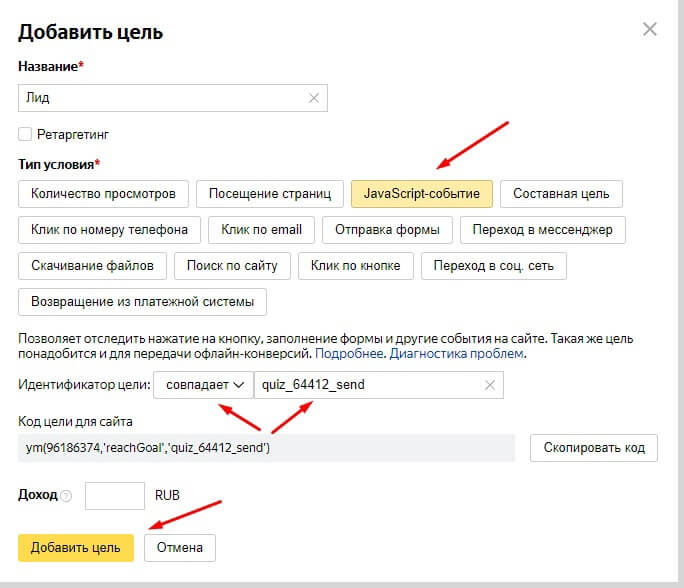
Task: Click the income help question icon
Action: (x=66, y=496)
